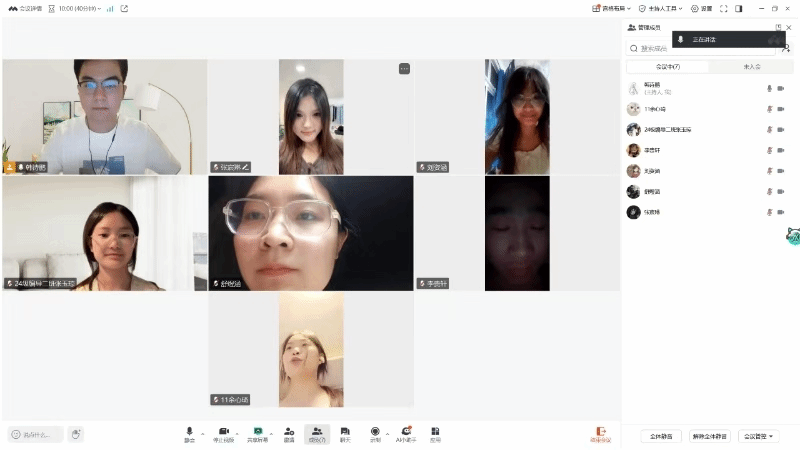Screen dimensions: 800x450
Task: Expand the meeting management dropdown at bottom right
Action: point(757,436)
